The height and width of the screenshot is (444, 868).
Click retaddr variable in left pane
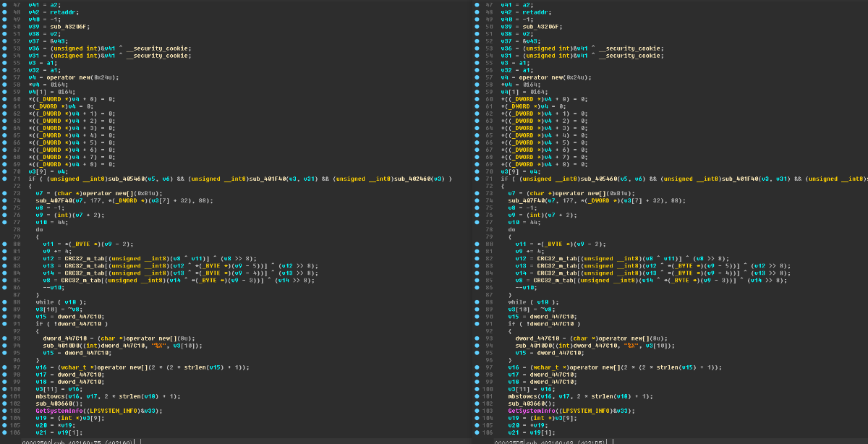[x=60, y=12]
